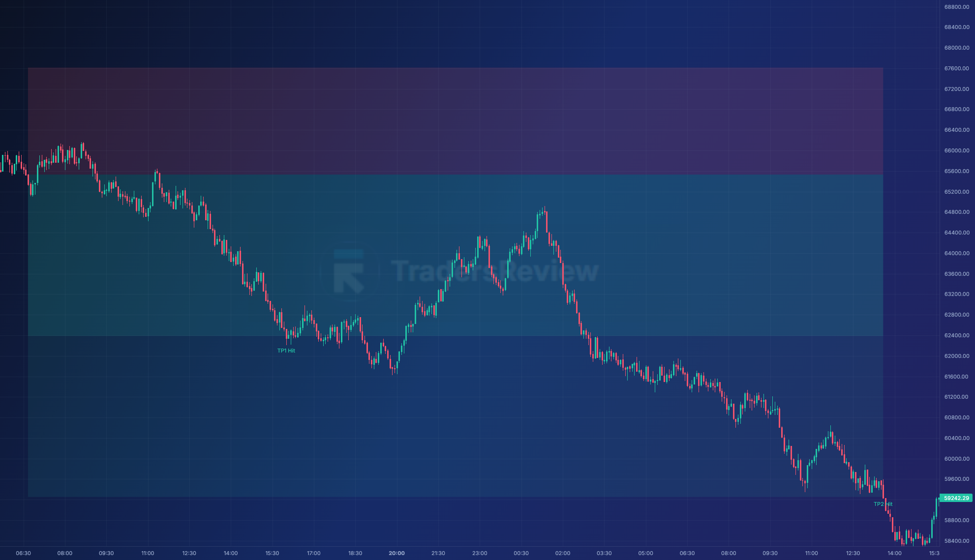Viewport: 975px width, 560px height.
Task: Click the TP2 Hit marker label
Action: click(x=883, y=504)
